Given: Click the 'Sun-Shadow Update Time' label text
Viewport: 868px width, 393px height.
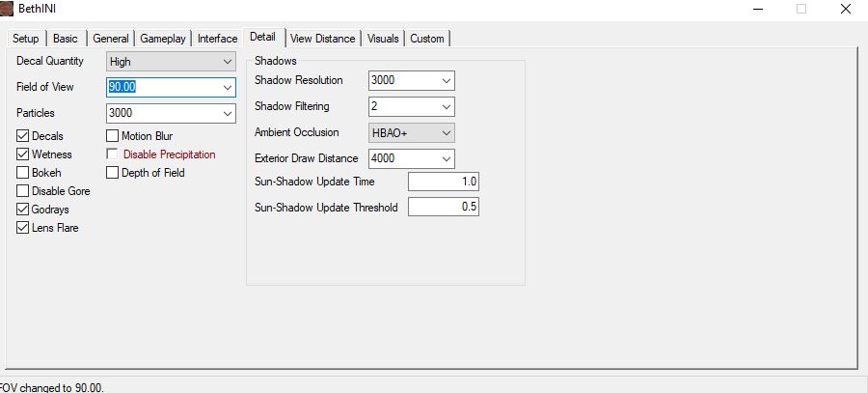Looking at the screenshot, I should click(x=314, y=182).
